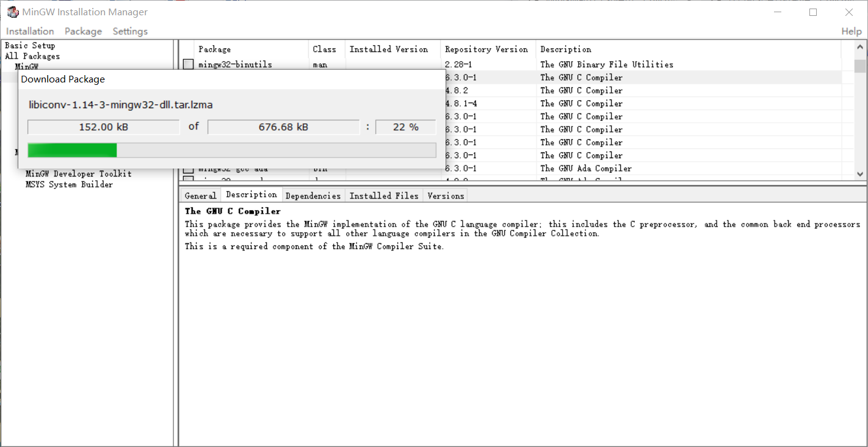
Task: Open the Help menu
Action: click(852, 31)
